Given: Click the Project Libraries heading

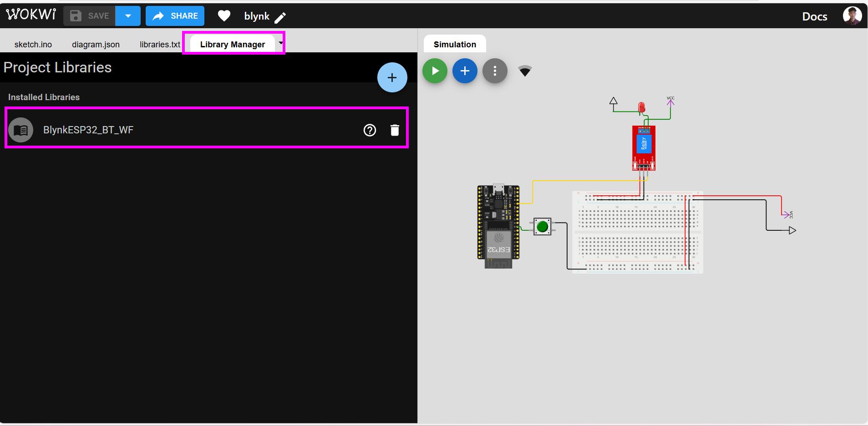Looking at the screenshot, I should (57, 67).
